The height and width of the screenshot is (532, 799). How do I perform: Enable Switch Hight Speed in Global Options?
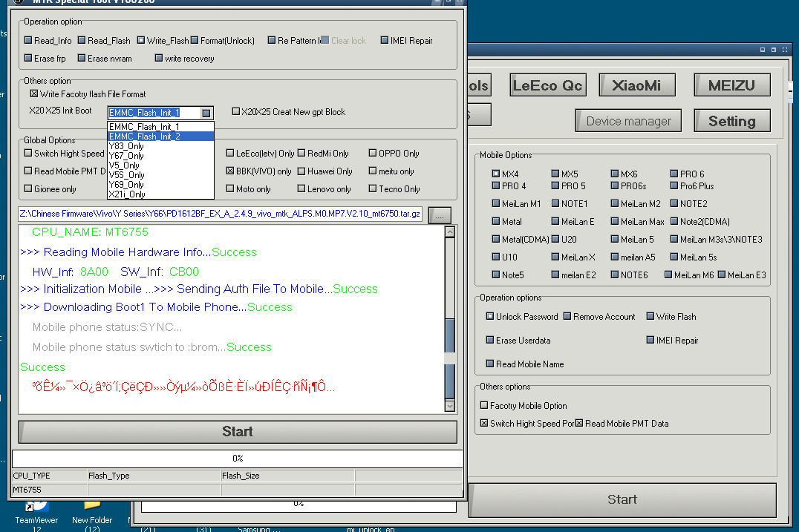click(x=28, y=154)
